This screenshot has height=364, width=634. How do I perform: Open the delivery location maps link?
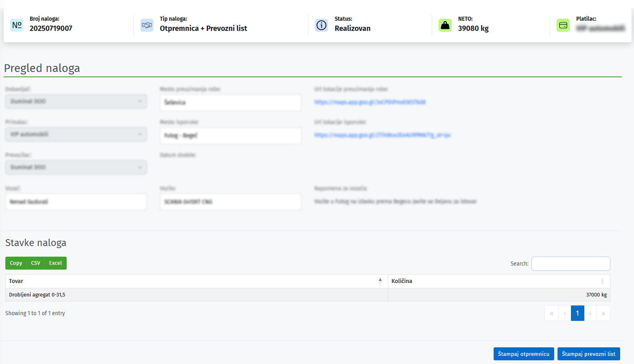click(383, 135)
